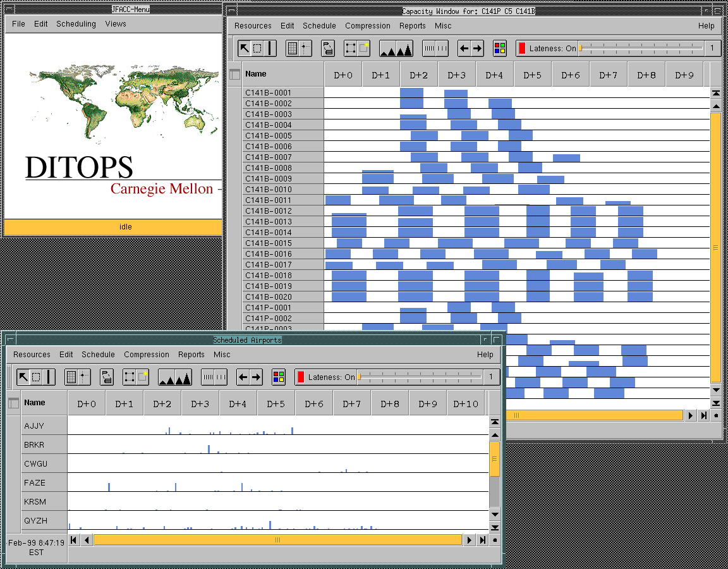Screen dimensions: 728x569
Task: Open the Reports menu in Scheduled Airports
Action: [191, 355]
